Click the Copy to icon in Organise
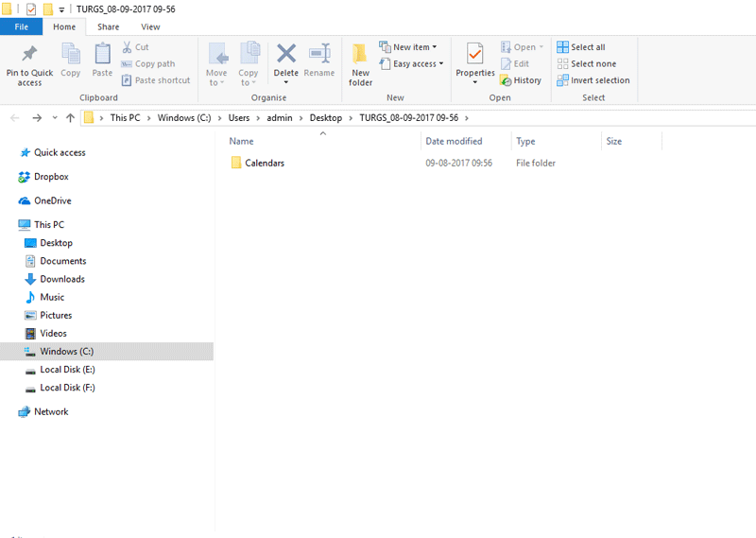This screenshot has height=538, width=756. (x=249, y=53)
